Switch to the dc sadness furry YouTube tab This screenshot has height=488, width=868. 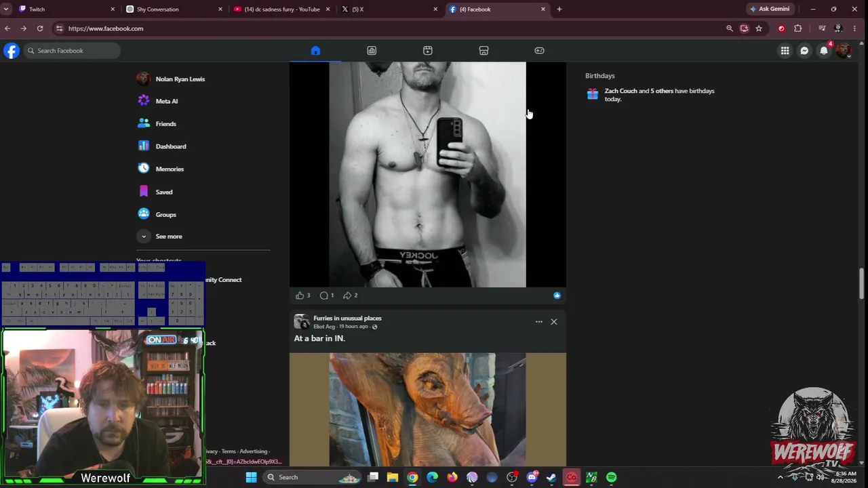coord(282,9)
